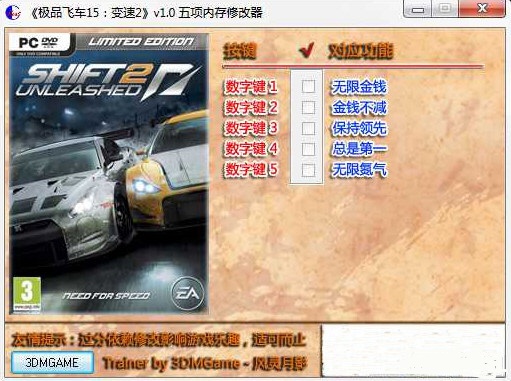Close the trainer window
511x381 pixels.
[482, 9]
